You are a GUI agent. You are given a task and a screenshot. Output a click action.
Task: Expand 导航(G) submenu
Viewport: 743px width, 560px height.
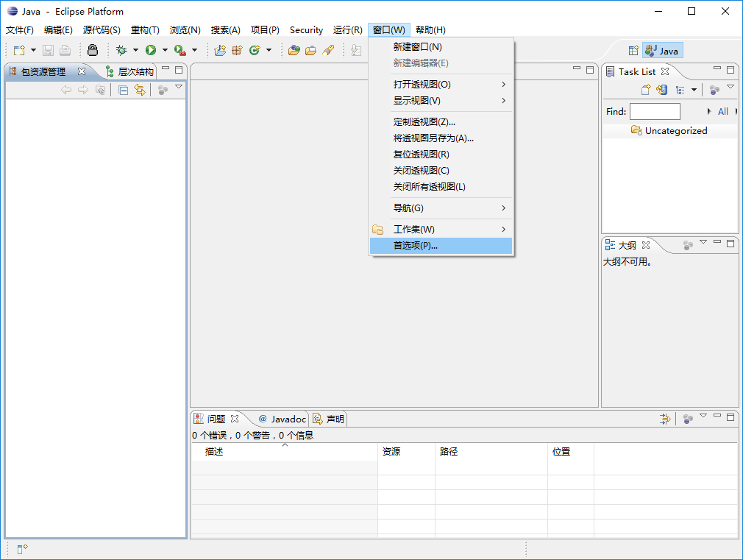pyautogui.click(x=441, y=208)
